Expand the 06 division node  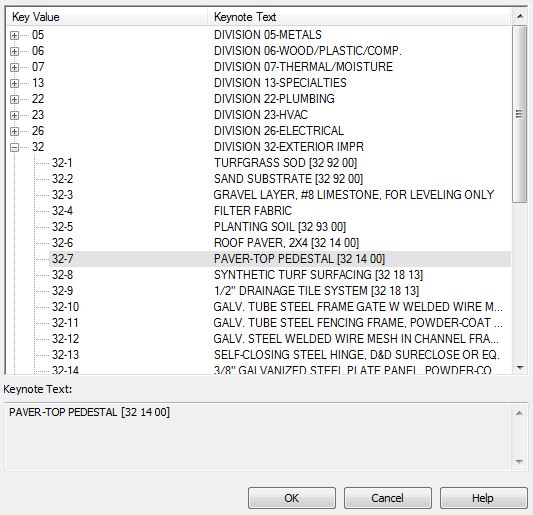[x=14, y=51]
